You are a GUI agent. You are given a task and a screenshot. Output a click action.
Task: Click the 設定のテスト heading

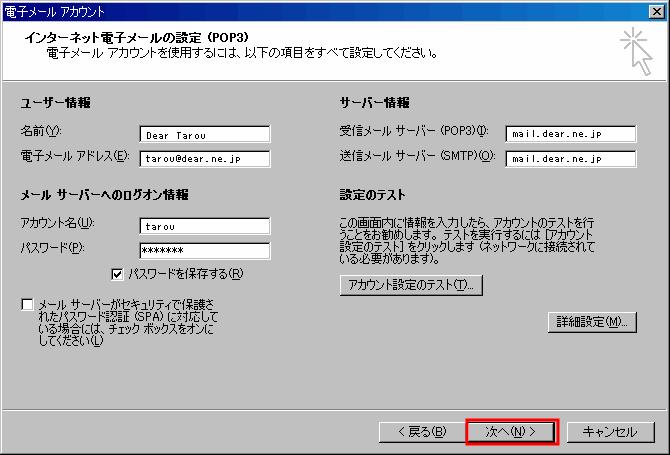click(x=372, y=195)
